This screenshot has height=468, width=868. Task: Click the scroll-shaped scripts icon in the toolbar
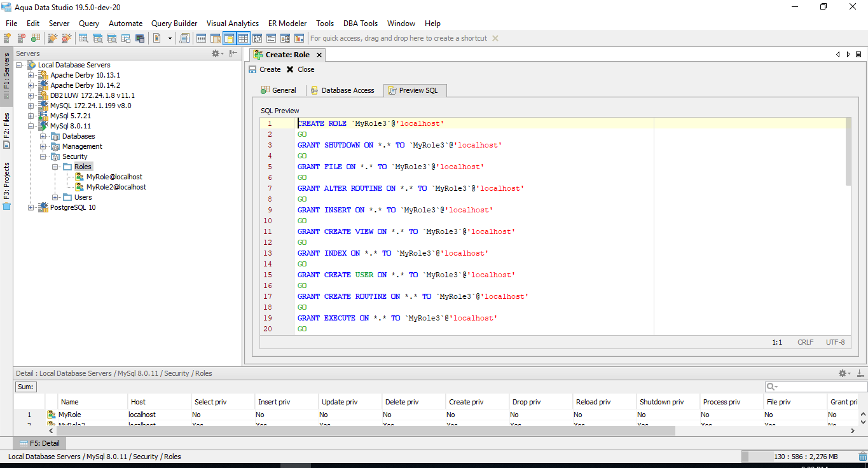tap(184, 38)
